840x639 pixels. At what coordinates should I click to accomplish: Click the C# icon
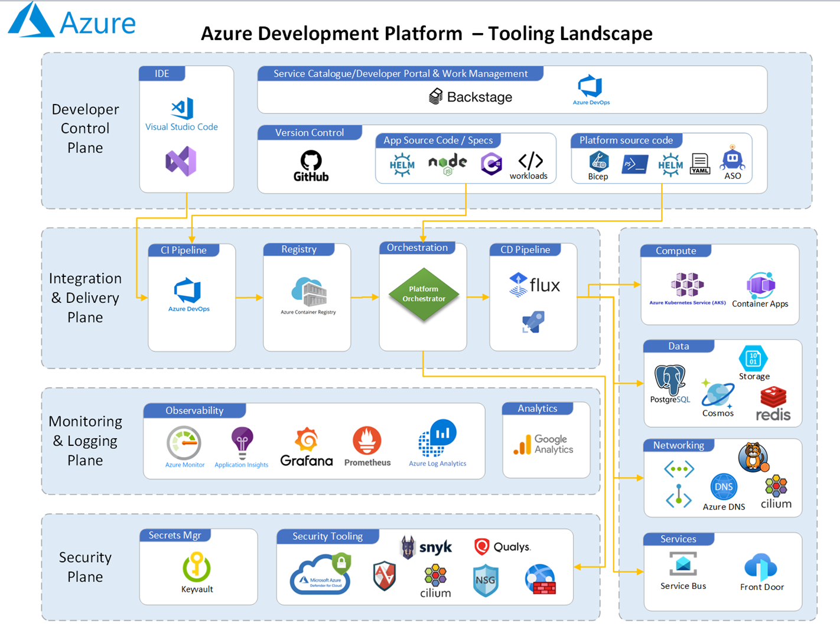click(491, 164)
